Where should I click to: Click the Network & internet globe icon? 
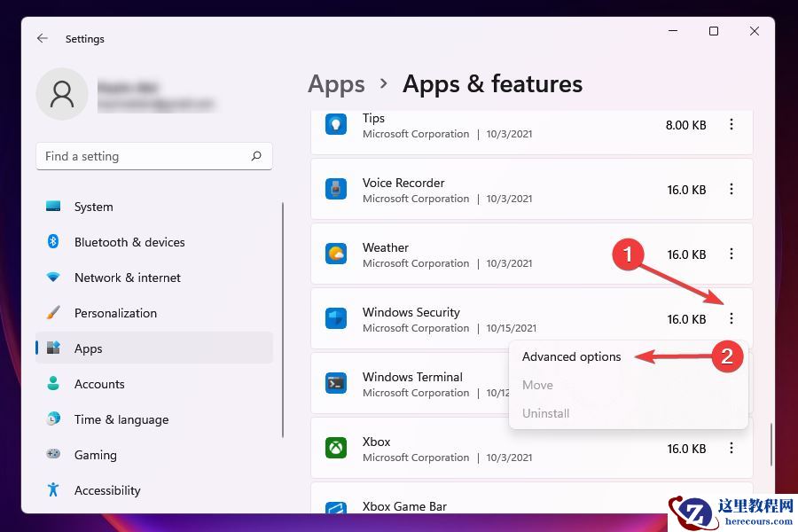(51, 278)
